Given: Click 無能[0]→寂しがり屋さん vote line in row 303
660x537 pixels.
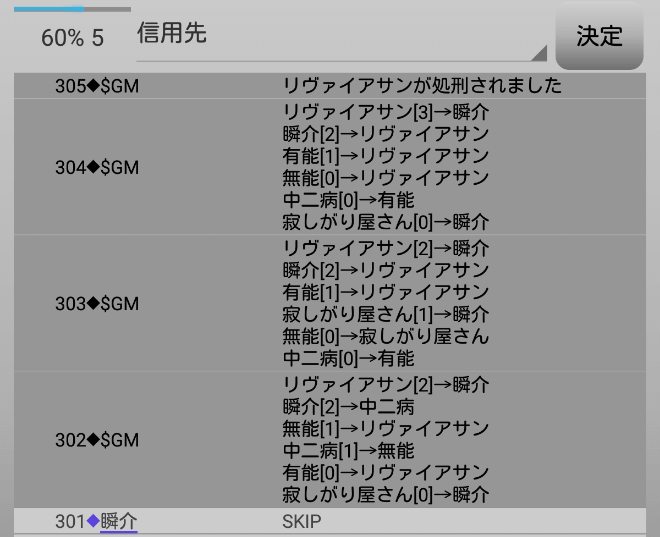Looking at the screenshot, I should 386,337.
